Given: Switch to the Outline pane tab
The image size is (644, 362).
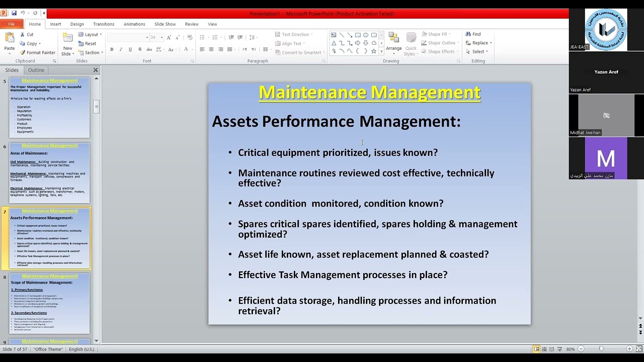Looking at the screenshot, I should (36, 70).
